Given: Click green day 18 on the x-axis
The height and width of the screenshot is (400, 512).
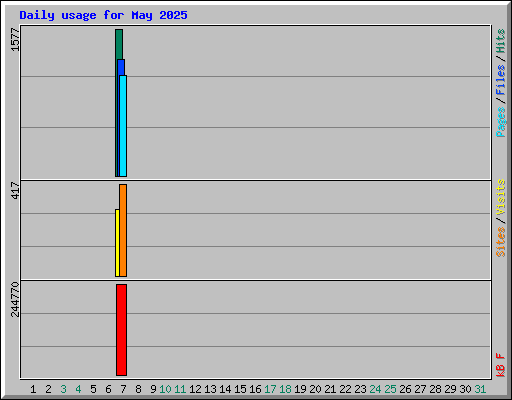Looking at the screenshot, I should pyautogui.click(x=285, y=389).
